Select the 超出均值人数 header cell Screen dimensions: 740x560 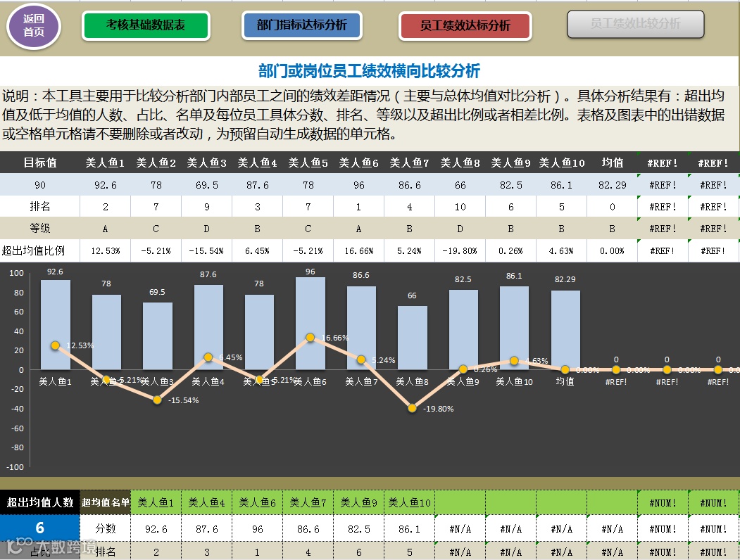coord(40,502)
